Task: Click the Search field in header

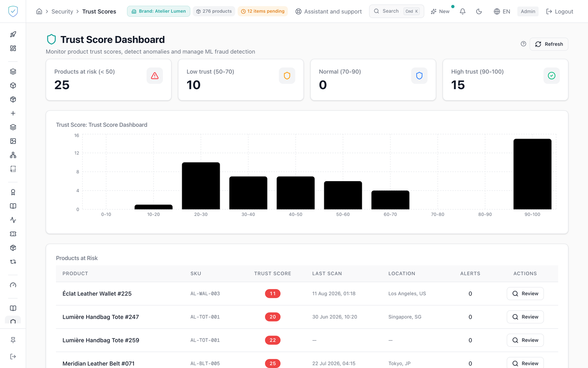Action: tap(396, 11)
